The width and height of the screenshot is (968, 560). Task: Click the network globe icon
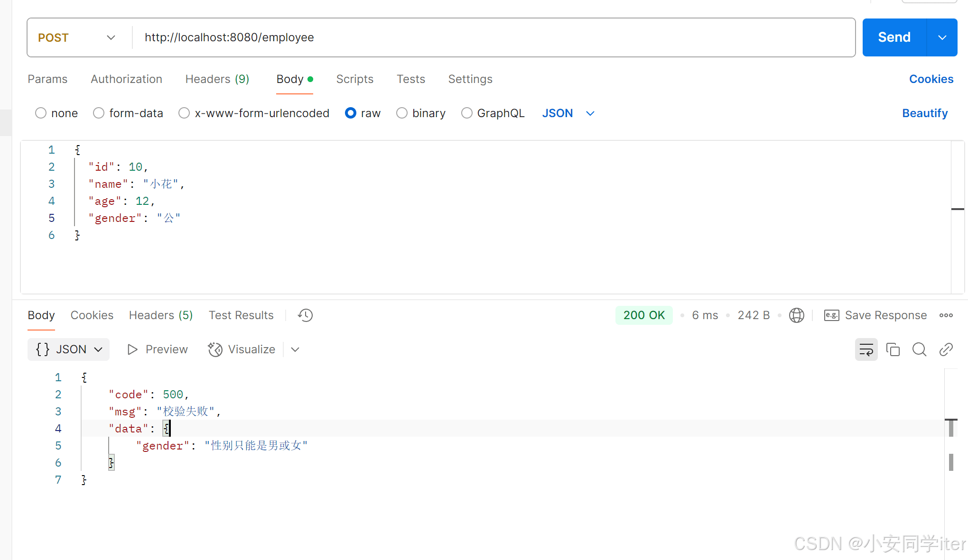pos(796,315)
